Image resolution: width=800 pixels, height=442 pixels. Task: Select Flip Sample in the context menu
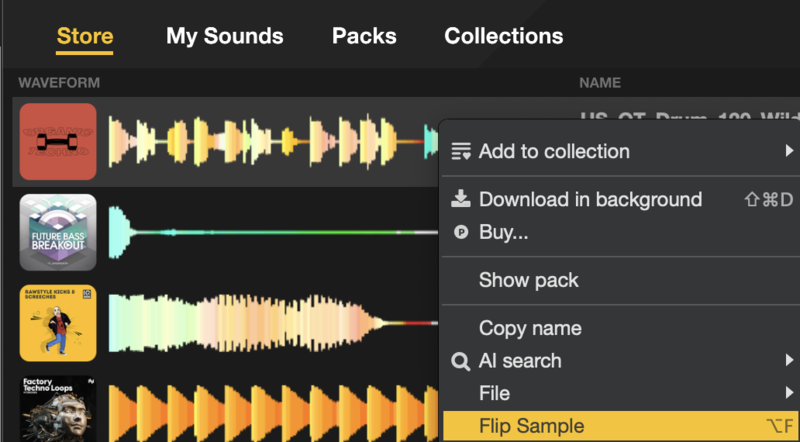pyautogui.click(x=531, y=426)
